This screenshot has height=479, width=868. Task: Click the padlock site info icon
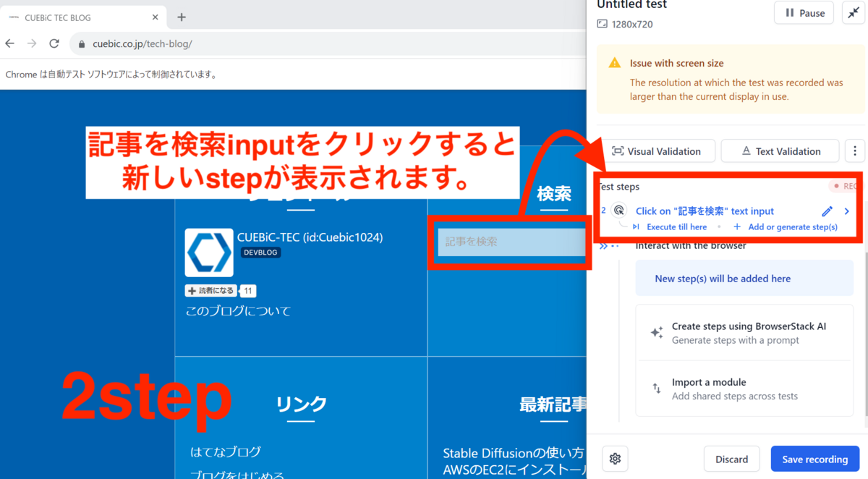coord(82,44)
